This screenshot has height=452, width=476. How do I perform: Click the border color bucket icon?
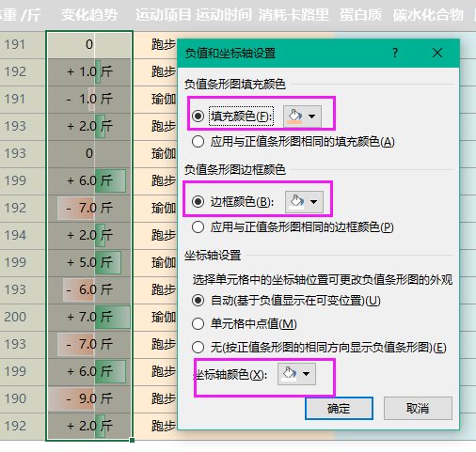(296, 202)
